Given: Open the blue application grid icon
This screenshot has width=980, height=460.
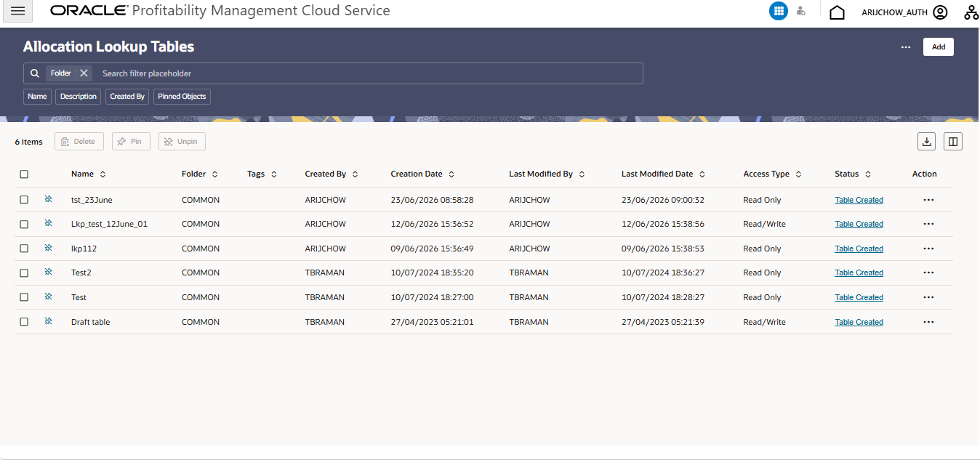Looking at the screenshot, I should click(779, 11).
